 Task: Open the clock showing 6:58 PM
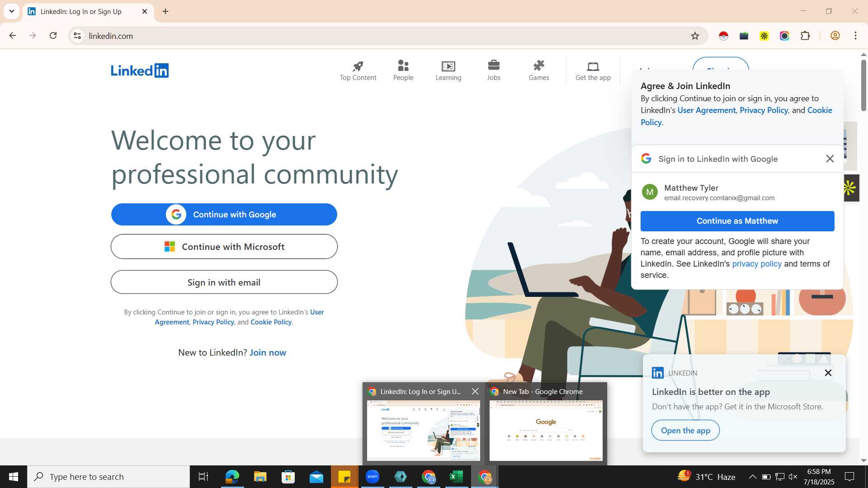[819, 477]
